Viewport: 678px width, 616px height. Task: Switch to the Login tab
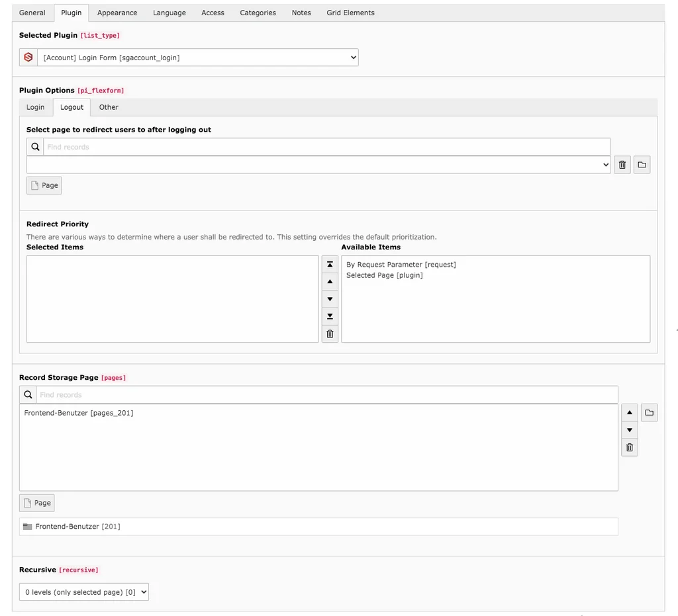click(x=36, y=107)
